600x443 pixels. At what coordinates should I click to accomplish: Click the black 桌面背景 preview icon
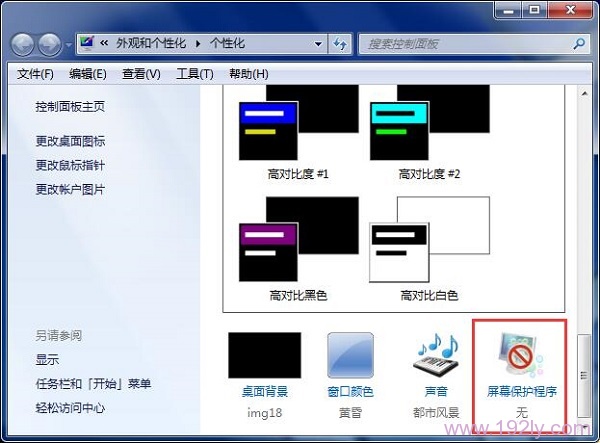pos(264,355)
